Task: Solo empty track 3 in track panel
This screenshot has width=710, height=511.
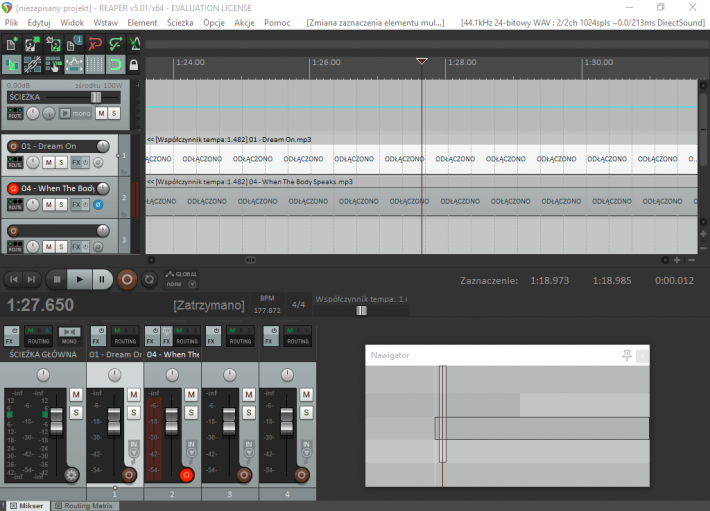Action: 61,247
